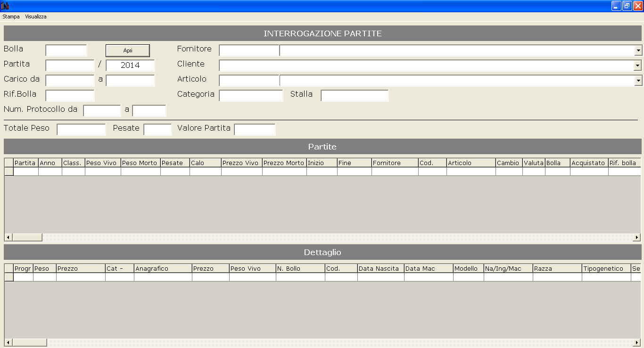Focus the Valore Partita field
Image resolution: width=644 pixels, height=348 pixels.
coord(255,130)
